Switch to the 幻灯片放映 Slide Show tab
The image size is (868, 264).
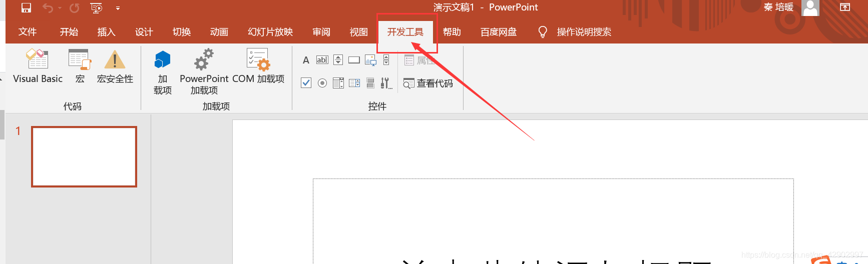pyautogui.click(x=270, y=32)
